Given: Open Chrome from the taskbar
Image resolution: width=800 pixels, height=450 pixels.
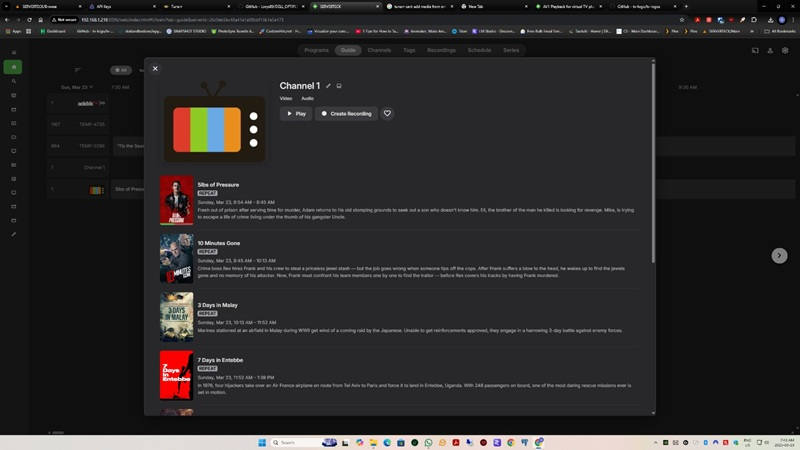Looking at the screenshot, I should pos(511,442).
